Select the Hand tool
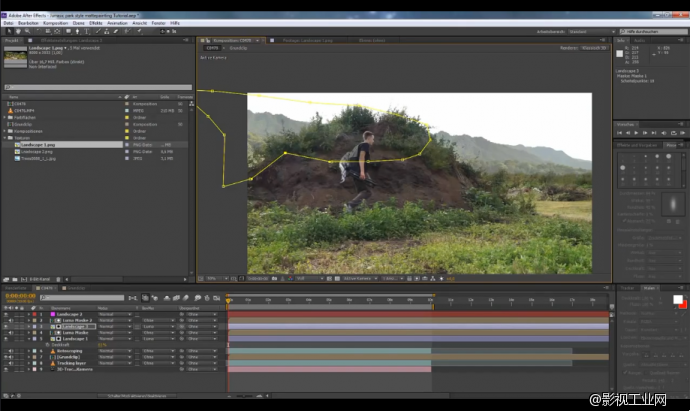The width and height of the screenshot is (690, 411). 18,31
